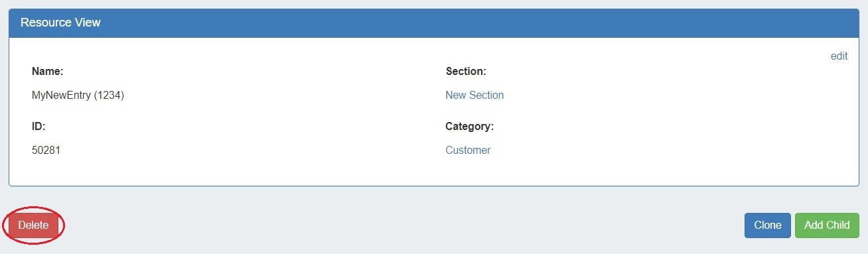Screen dimensions: 868x254
Task: Select the resource ID value 50281
Action: point(46,150)
